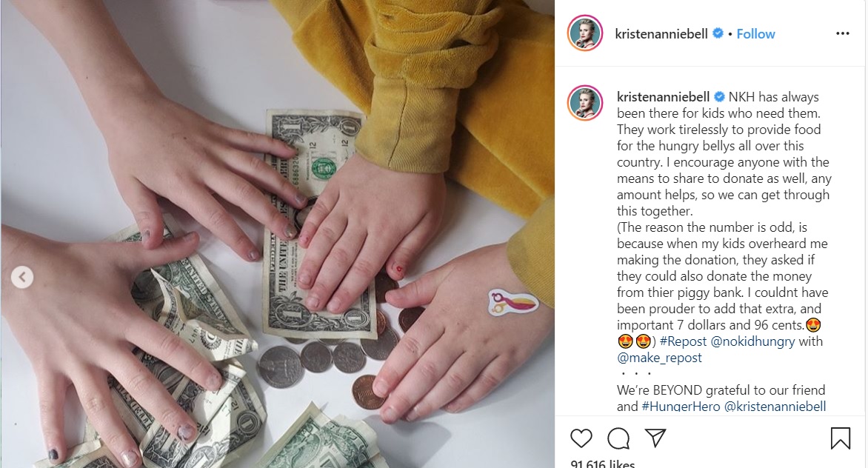Open the kristenanniebell username in the header
Screen dimensions: 868x468
661,34
